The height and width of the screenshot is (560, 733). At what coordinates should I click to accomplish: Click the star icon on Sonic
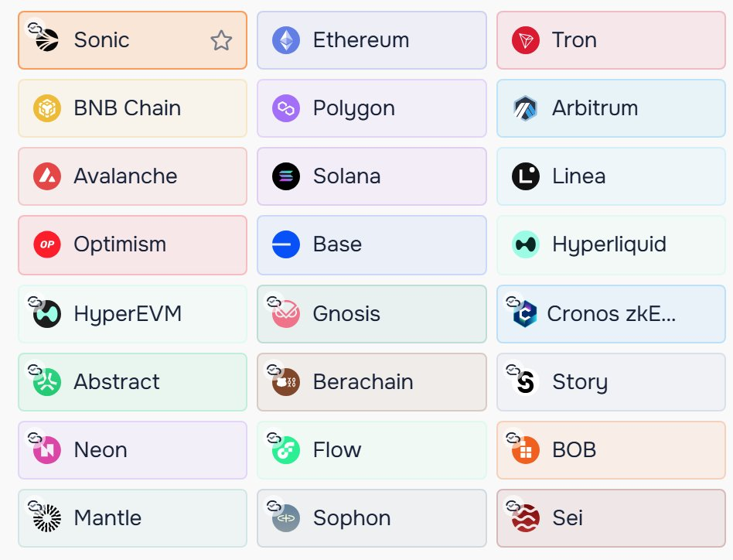click(x=221, y=40)
